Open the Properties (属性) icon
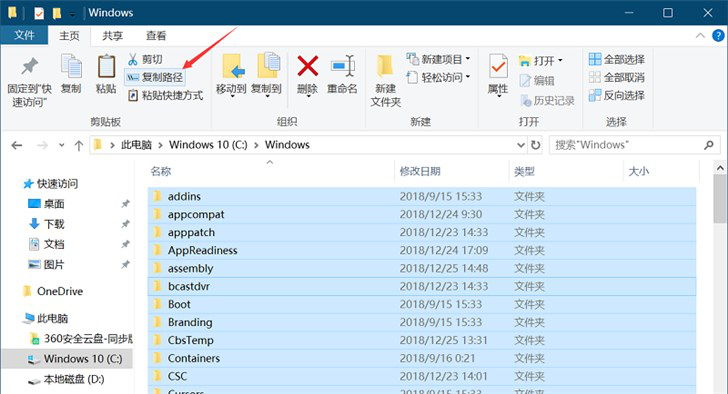This screenshot has width=728, height=394. click(x=498, y=66)
